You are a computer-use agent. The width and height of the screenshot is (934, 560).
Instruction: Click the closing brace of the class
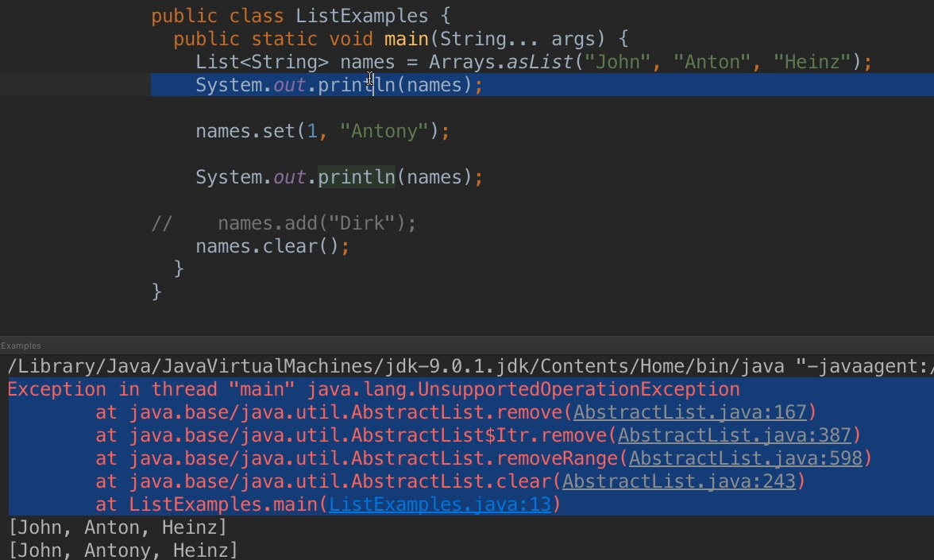tap(156, 292)
